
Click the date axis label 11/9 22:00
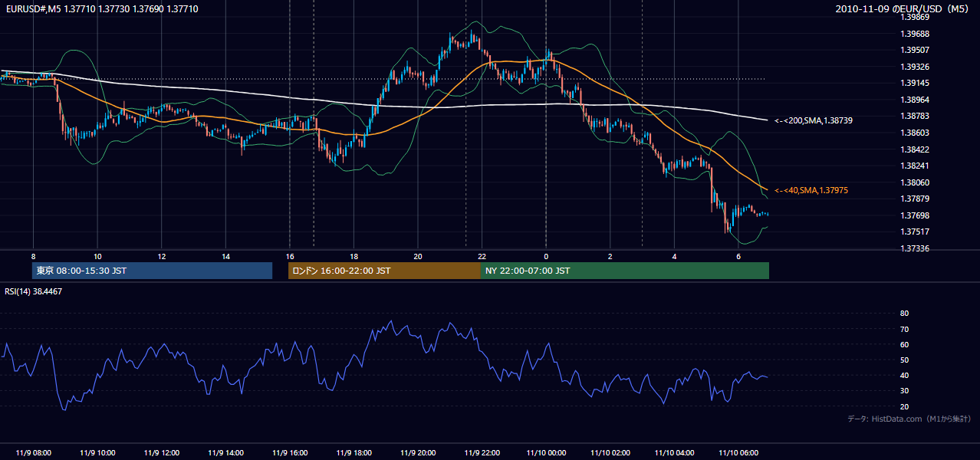[x=482, y=453]
